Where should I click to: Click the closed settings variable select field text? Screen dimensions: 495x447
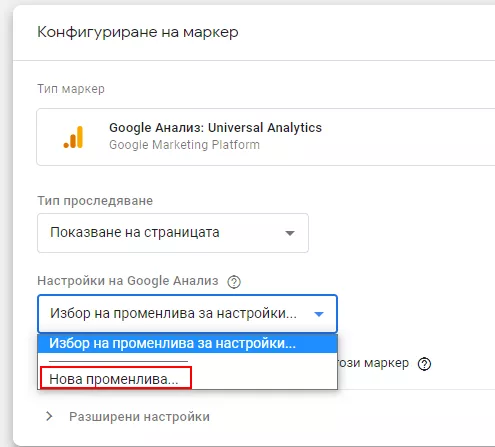173,313
